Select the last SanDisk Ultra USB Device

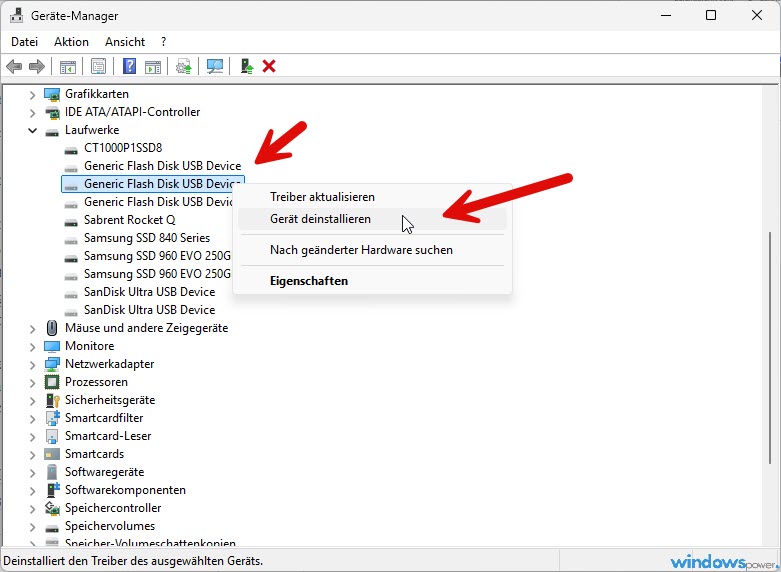pos(149,309)
